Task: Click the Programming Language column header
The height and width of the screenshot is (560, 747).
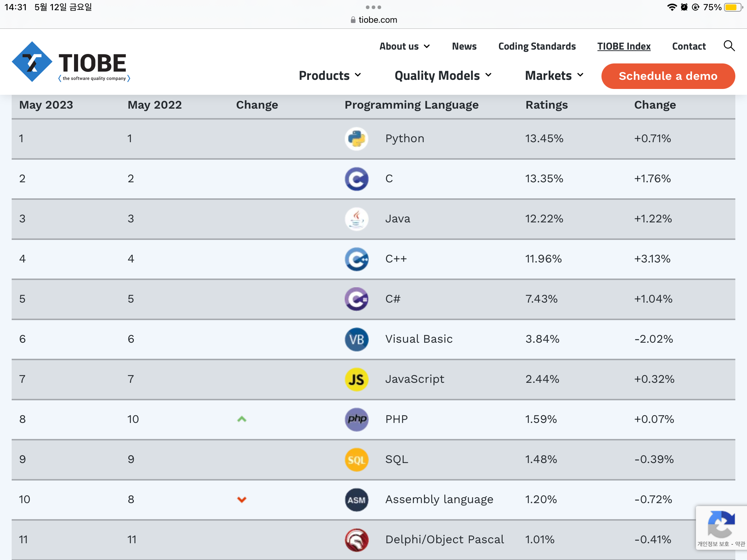Action: click(x=411, y=105)
